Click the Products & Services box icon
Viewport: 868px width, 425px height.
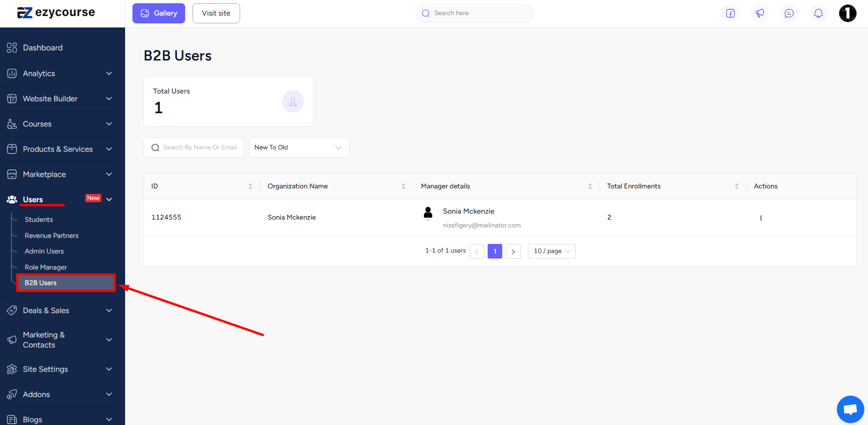pyautogui.click(x=12, y=149)
